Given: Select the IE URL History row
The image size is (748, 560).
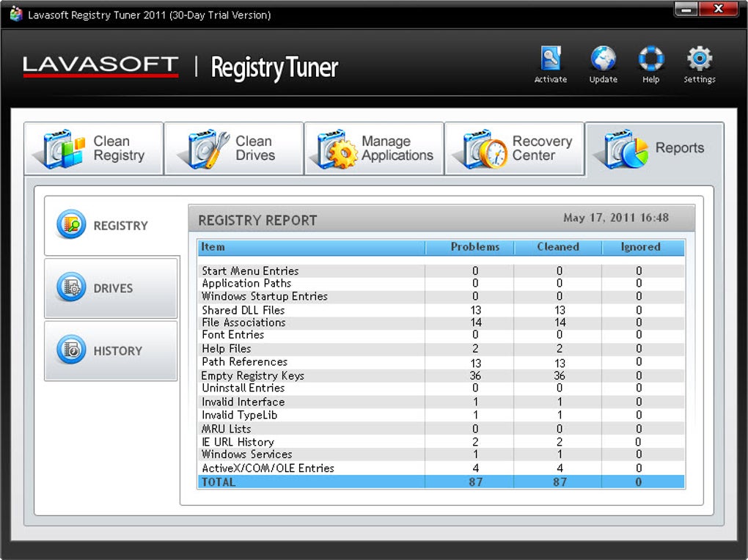Looking at the screenshot, I should [x=441, y=442].
